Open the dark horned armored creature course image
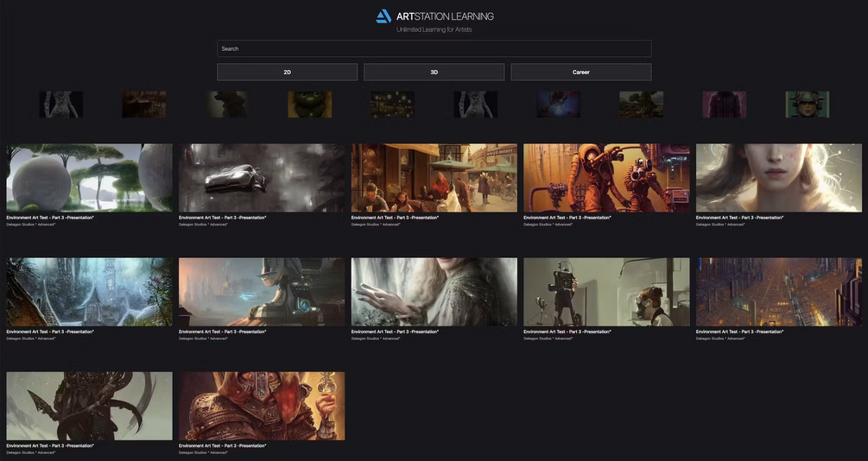 point(89,406)
